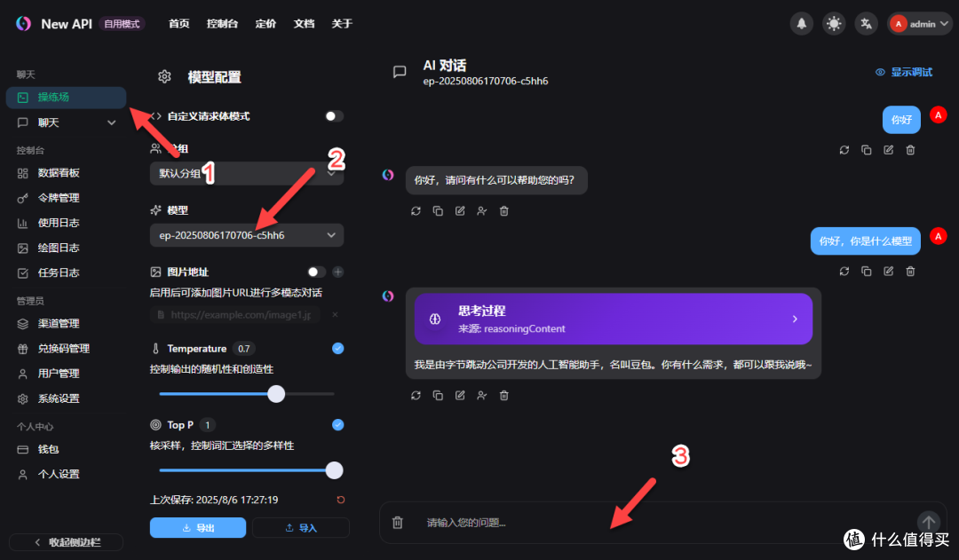Viewport: 959px width, 560px height.
Task: Open 关于 in top navigation
Action: (342, 24)
